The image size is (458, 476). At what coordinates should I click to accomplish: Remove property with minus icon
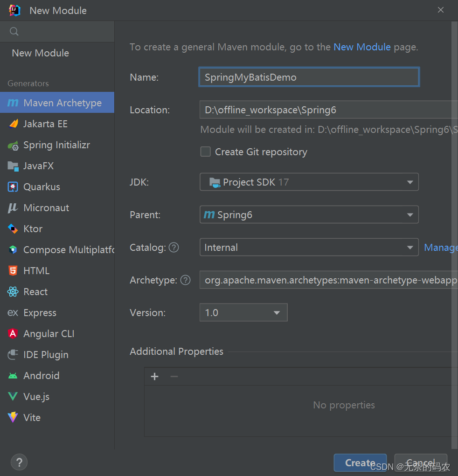coord(174,376)
